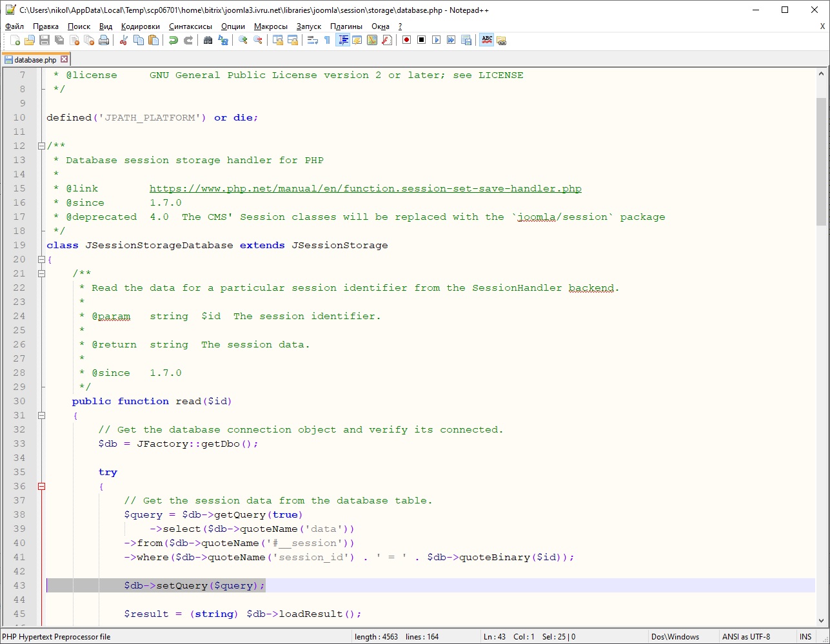Click 'length : 4563' status bar text

point(377,637)
